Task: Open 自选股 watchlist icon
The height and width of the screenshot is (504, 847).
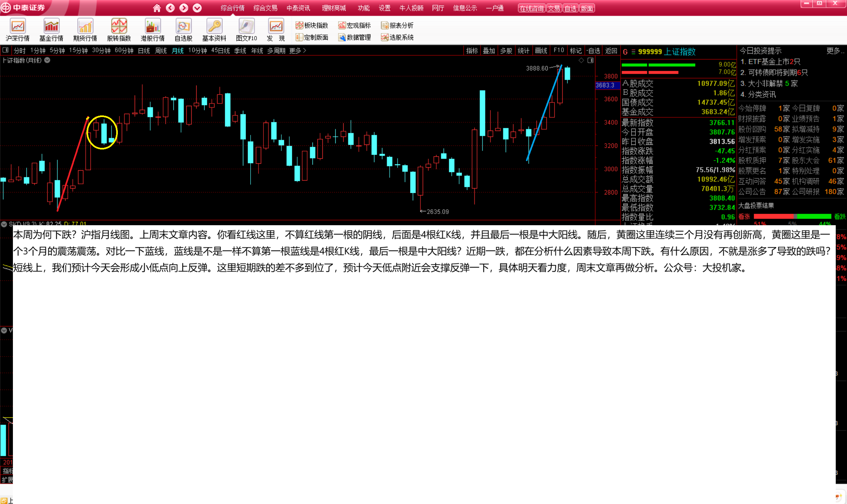Action: click(x=184, y=30)
